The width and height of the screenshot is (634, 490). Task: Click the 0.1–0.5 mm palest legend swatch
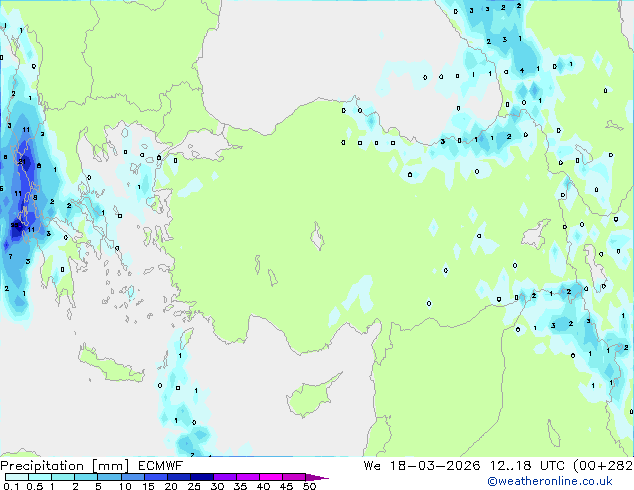pos(17,477)
